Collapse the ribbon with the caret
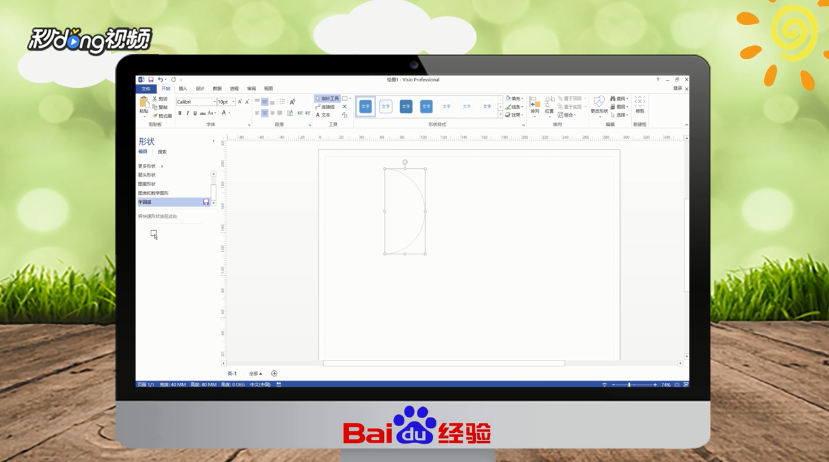This screenshot has height=462, width=829. tap(686, 125)
